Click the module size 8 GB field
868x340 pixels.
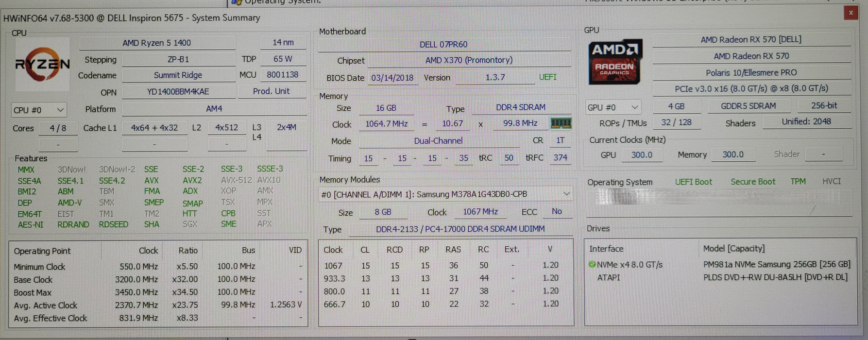tap(383, 212)
